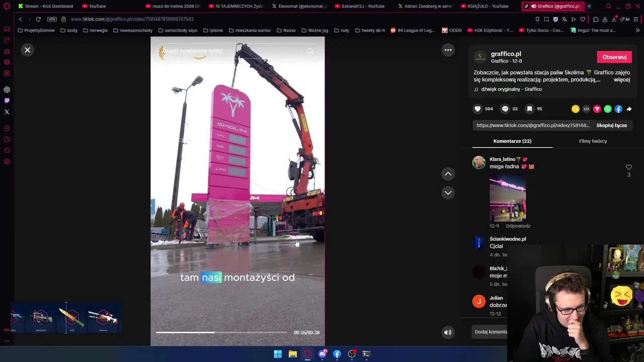Open the Ściankiwodne.pl commenter profile
This screenshot has height=362, width=644.
click(508, 239)
